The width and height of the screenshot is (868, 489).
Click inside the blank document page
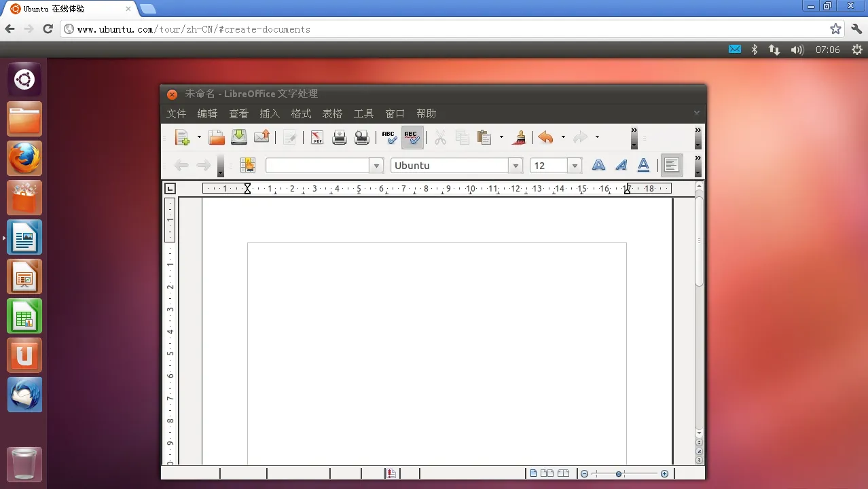(x=436, y=340)
